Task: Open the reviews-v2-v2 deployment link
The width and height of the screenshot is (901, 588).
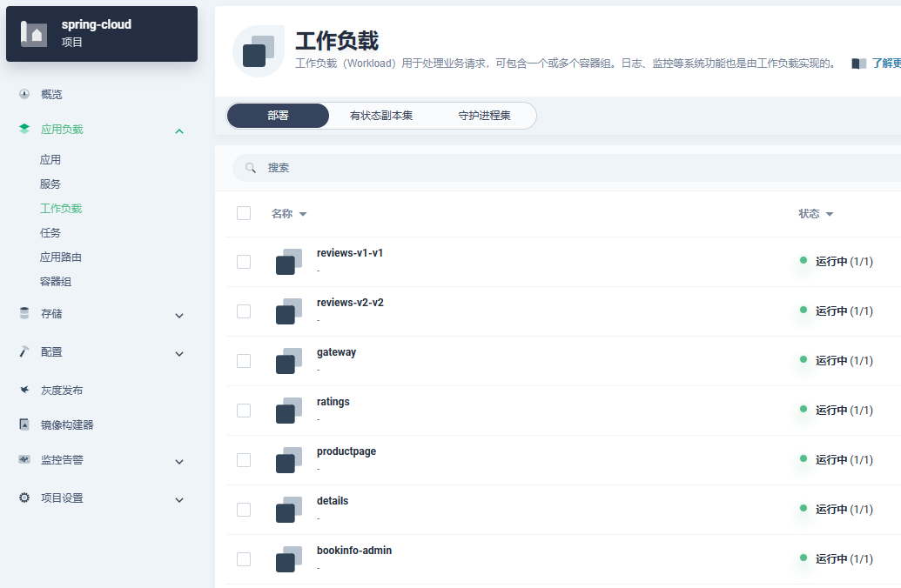Action: [350, 302]
